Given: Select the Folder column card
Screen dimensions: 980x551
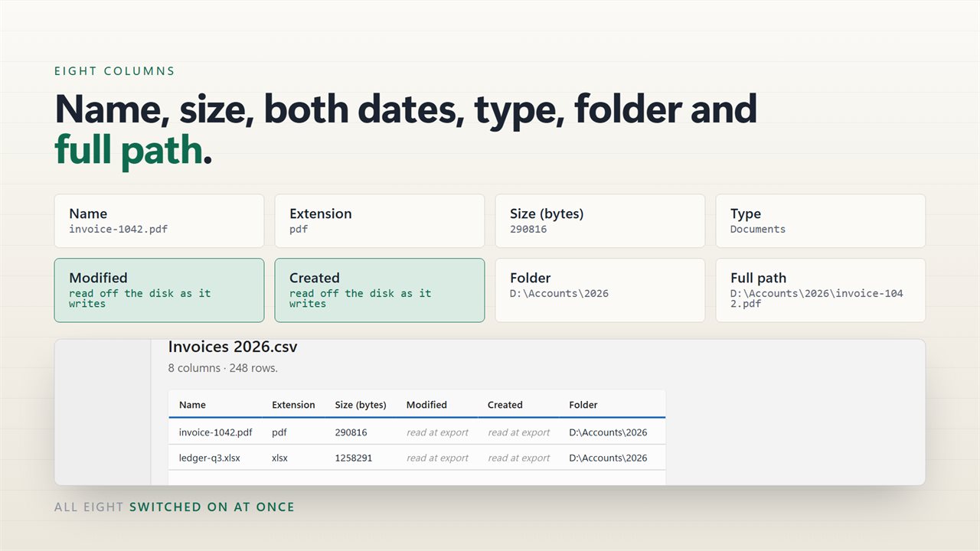Looking at the screenshot, I should (x=600, y=290).
